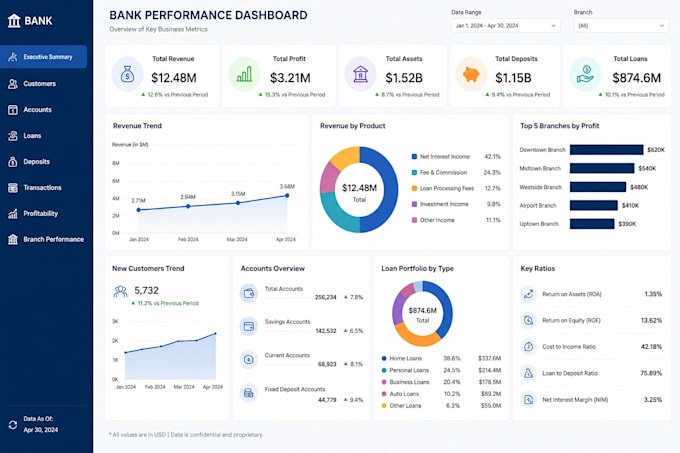The width and height of the screenshot is (680, 453).
Task: Click the Fixed Deposit Accounts icon
Action: (x=248, y=393)
